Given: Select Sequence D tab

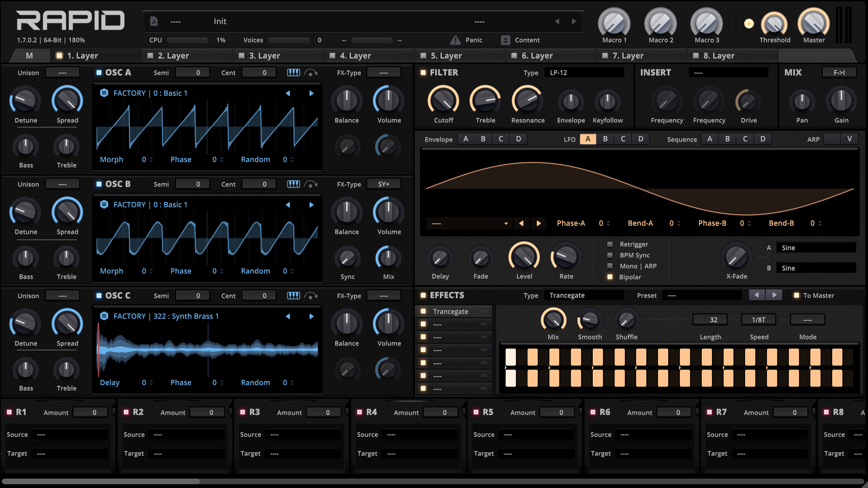Looking at the screenshot, I should [763, 139].
